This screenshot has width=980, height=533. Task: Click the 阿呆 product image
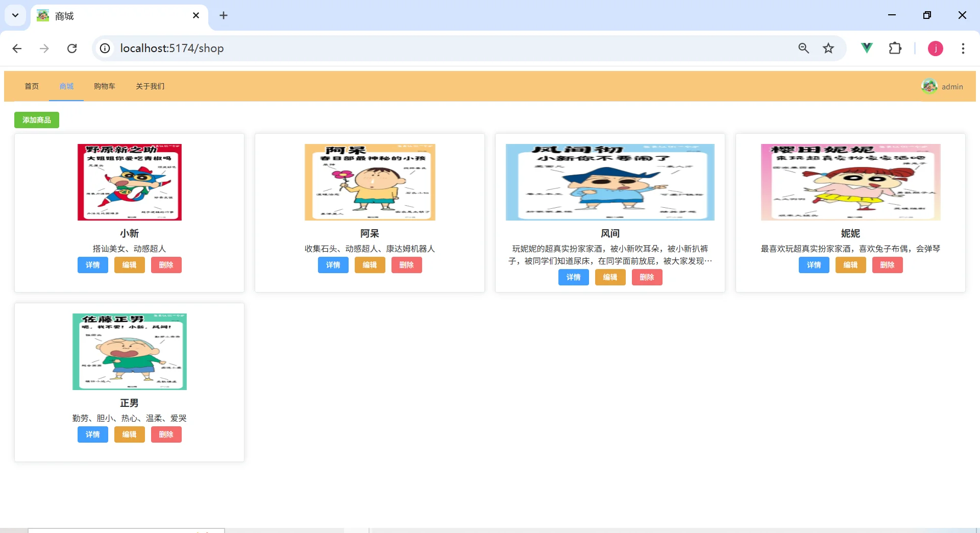tap(370, 182)
